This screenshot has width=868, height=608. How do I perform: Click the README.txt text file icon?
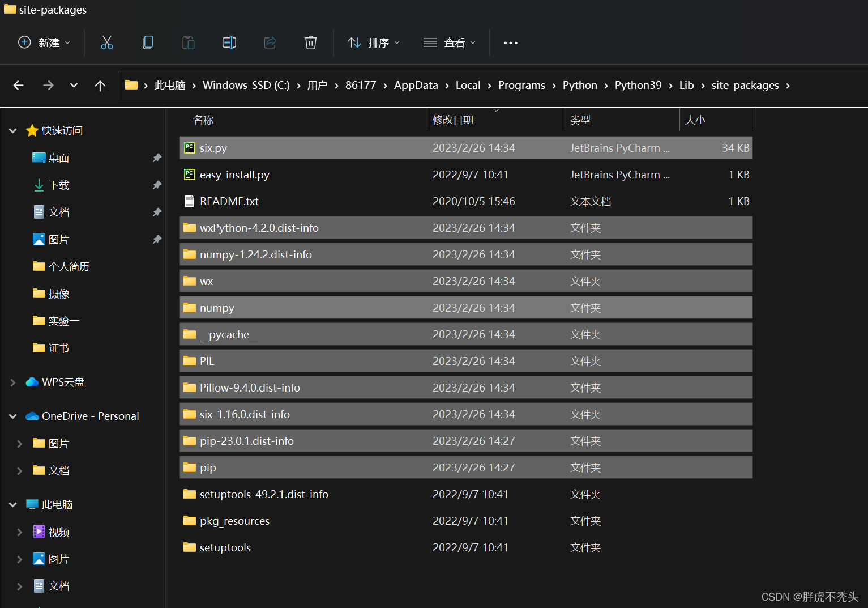190,201
